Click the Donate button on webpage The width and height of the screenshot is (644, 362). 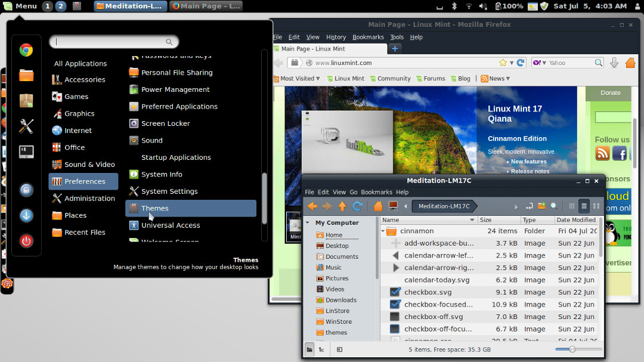click(610, 93)
